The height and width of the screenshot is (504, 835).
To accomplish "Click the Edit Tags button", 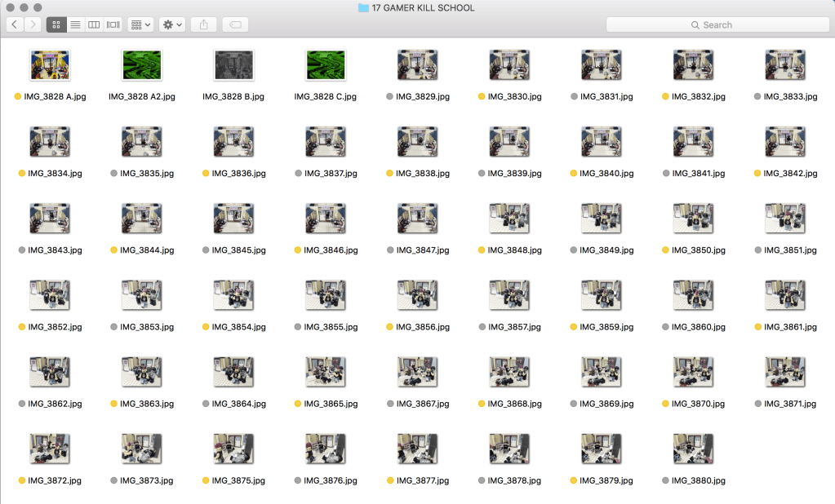I will coord(235,24).
